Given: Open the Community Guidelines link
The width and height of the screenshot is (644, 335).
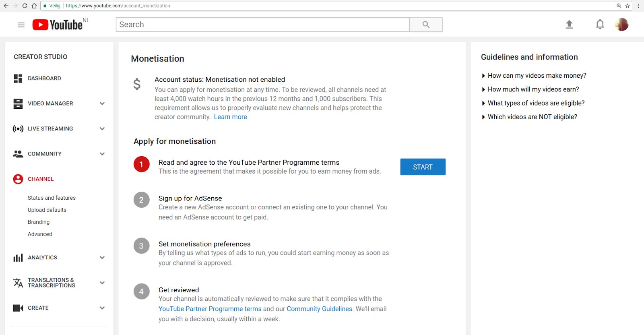Looking at the screenshot, I should click(320, 309).
